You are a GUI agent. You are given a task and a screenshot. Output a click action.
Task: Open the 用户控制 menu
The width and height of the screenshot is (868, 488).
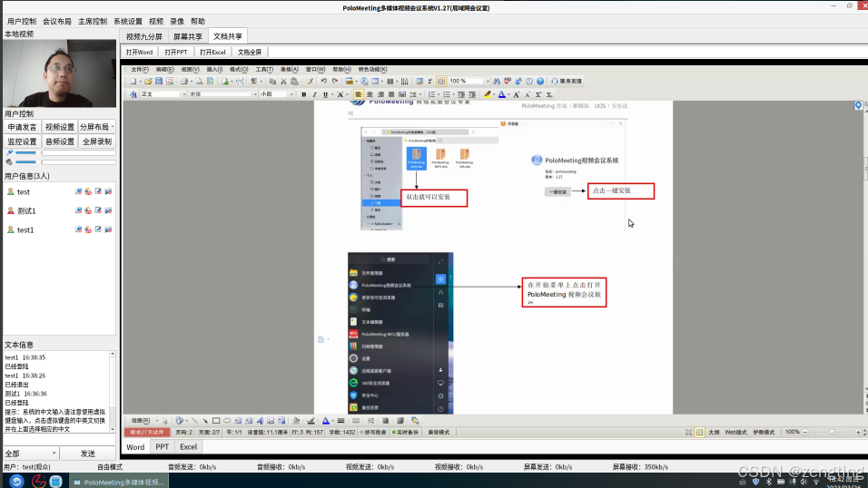click(x=22, y=21)
